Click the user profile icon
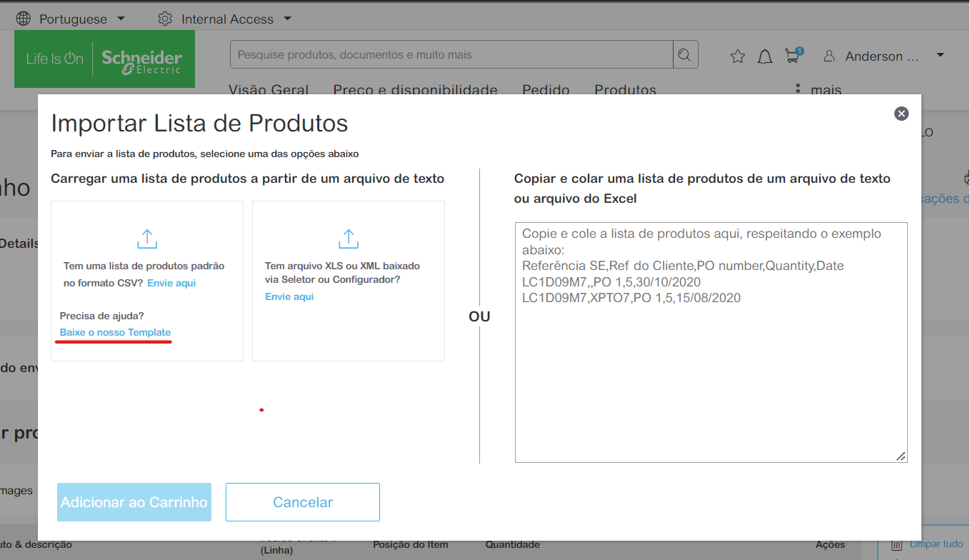 click(829, 56)
